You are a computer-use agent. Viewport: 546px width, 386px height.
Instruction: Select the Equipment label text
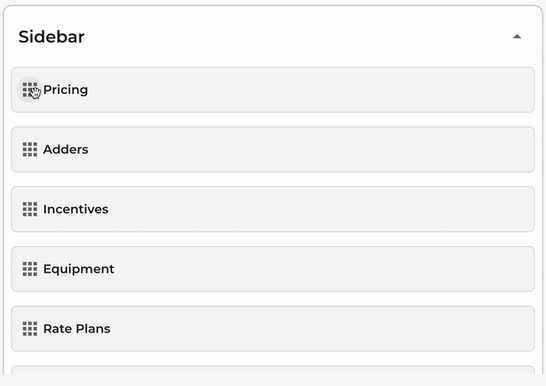pyautogui.click(x=79, y=269)
